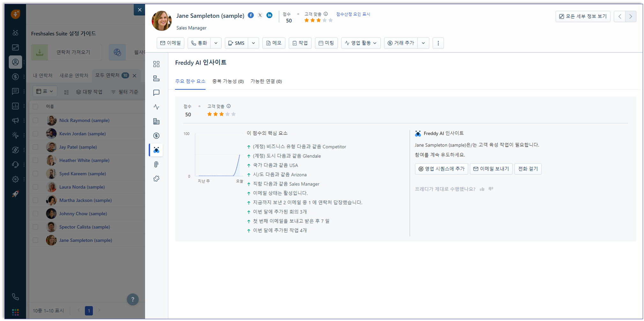Click the 메모 button
Image resolution: width=644 pixels, height=321 pixels.
coord(274,43)
